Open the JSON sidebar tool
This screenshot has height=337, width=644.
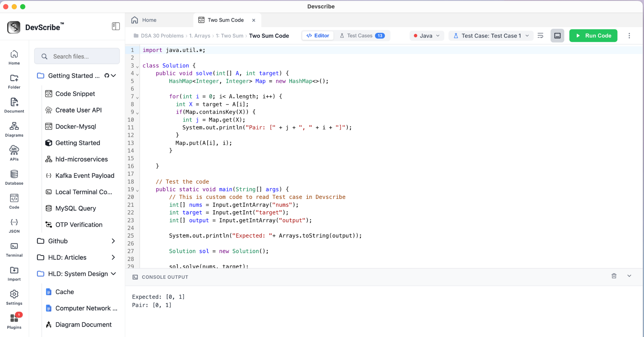(14, 226)
